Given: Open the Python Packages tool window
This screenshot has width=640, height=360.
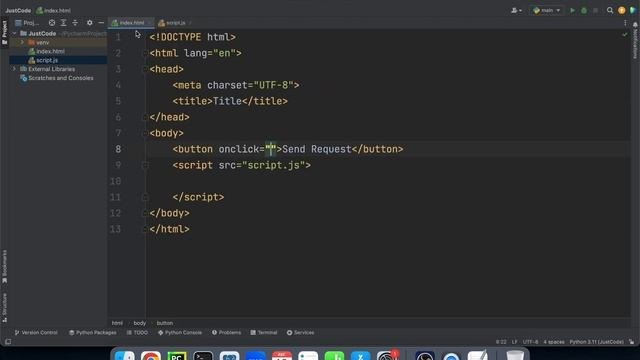Looking at the screenshot, I should click(93, 333).
